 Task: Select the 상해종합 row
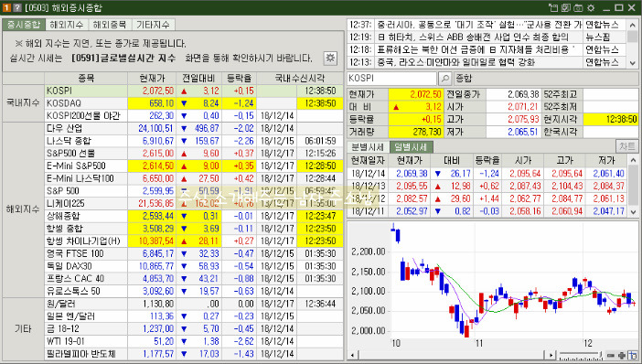pos(194,216)
